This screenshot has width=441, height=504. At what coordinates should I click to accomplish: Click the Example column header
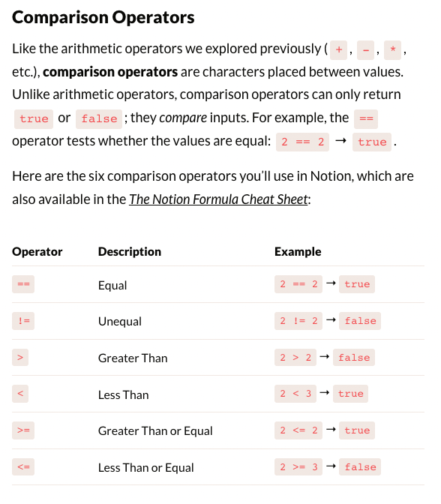tap(298, 251)
